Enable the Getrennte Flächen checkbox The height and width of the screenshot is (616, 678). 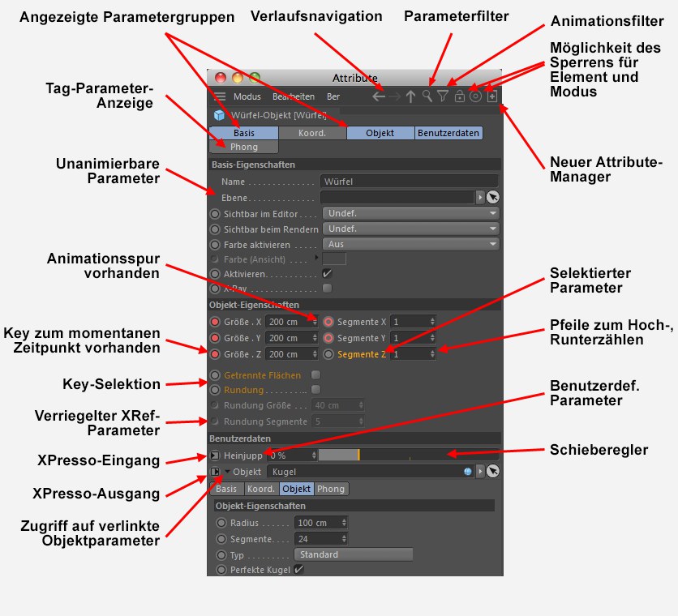pos(316,374)
